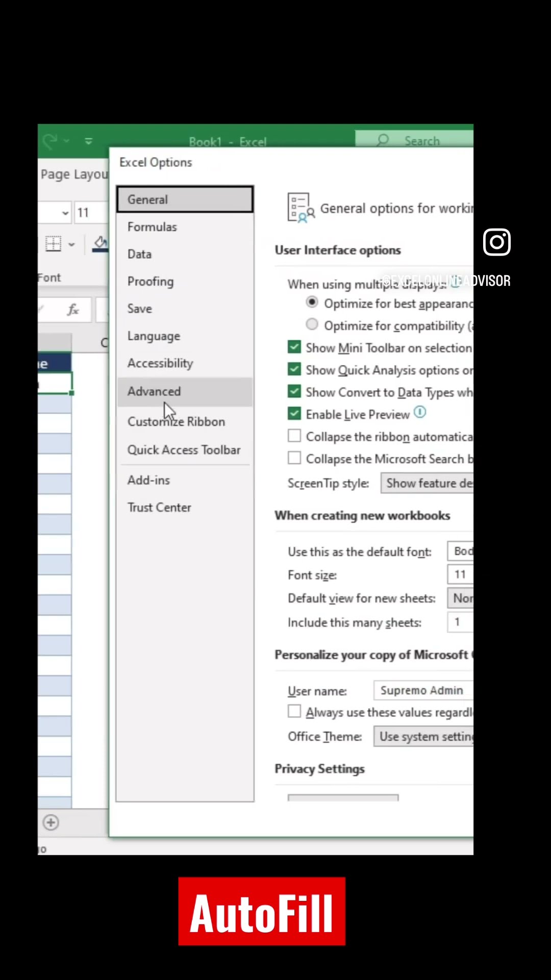Select Optimize for compatibility radio
Viewport: 551px width, 980px height.
tap(312, 324)
